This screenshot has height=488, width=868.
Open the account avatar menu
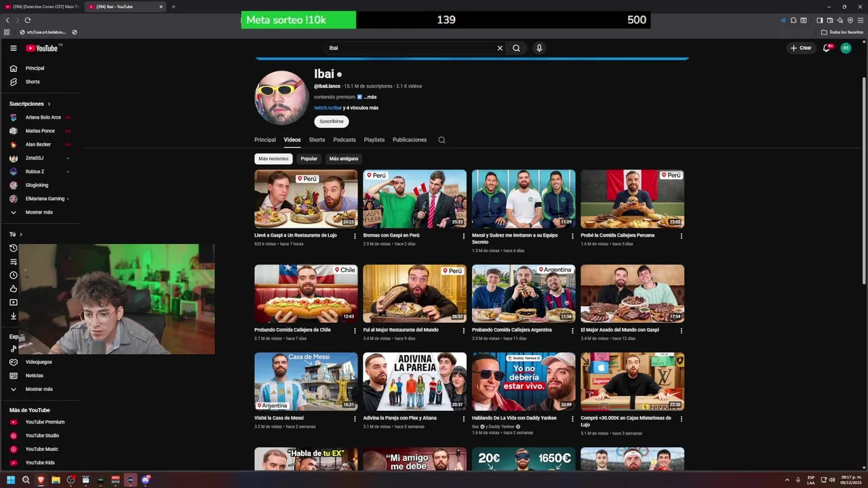click(846, 48)
